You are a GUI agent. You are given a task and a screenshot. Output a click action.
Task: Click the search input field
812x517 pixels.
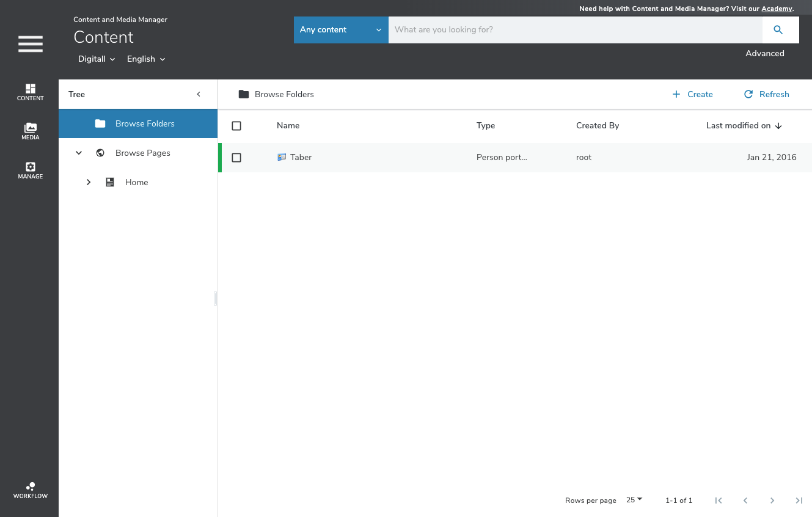tap(574, 30)
